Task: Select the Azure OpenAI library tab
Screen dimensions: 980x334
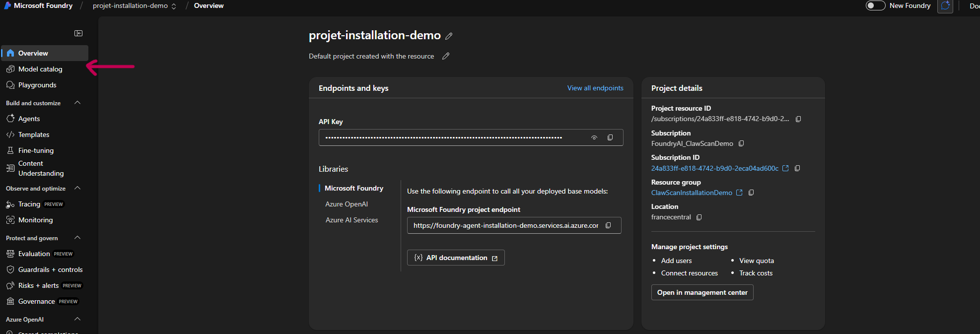Action: click(347, 204)
